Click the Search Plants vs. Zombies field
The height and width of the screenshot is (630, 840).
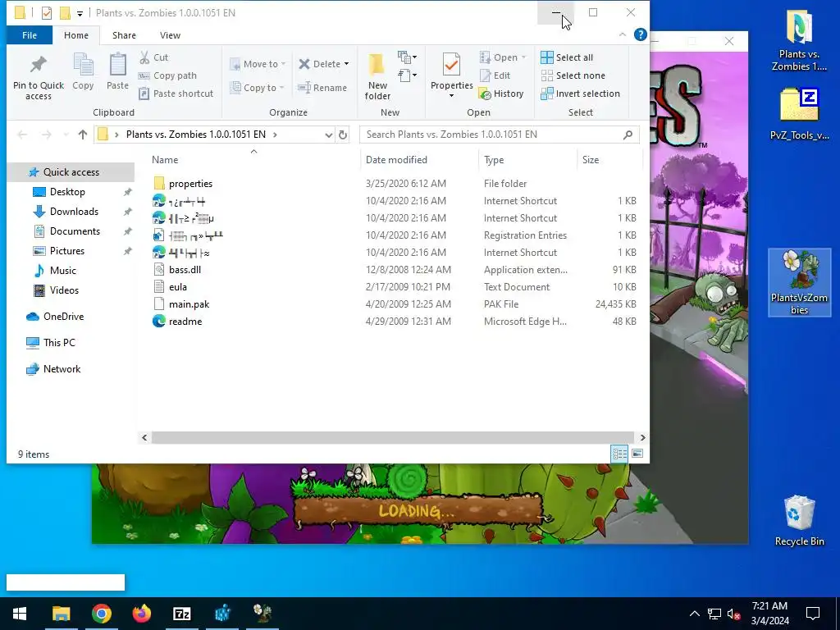click(x=500, y=135)
